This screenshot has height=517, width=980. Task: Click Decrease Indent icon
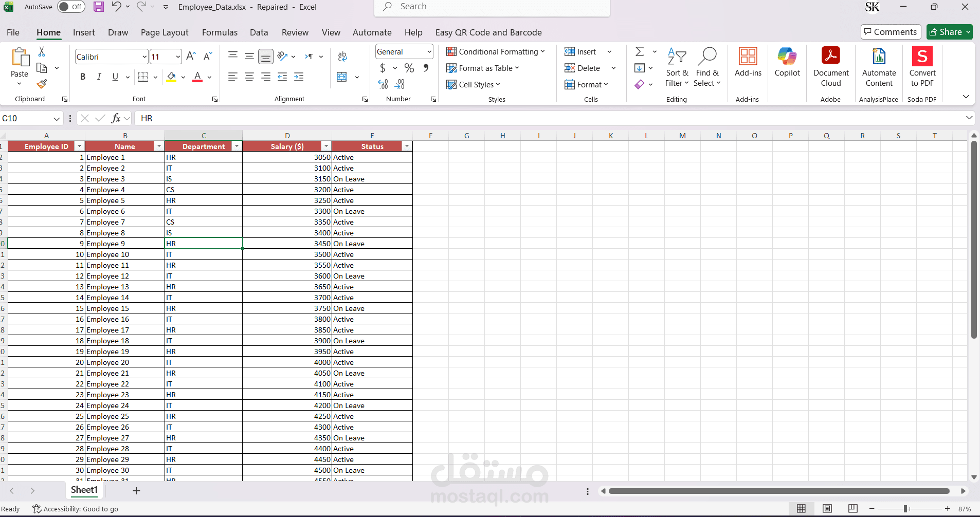click(282, 77)
